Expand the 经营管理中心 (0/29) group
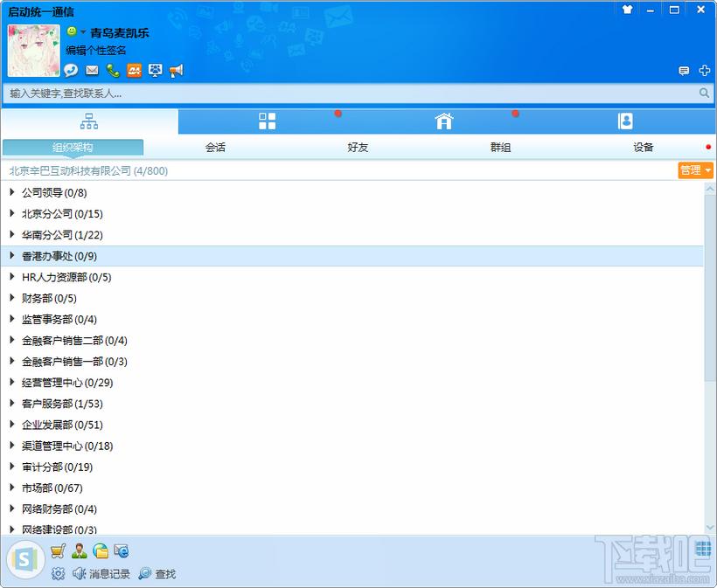Image resolution: width=717 pixels, height=588 pixels. point(12,382)
